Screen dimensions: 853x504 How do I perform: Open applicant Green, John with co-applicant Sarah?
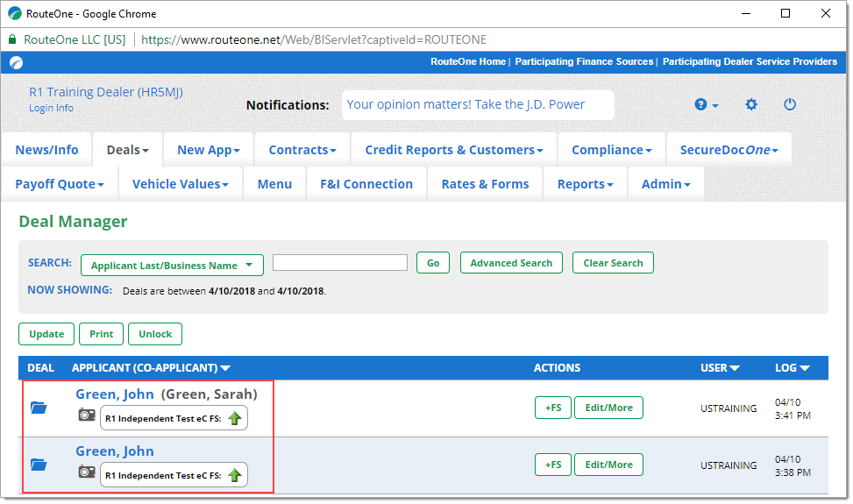[115, 394]
